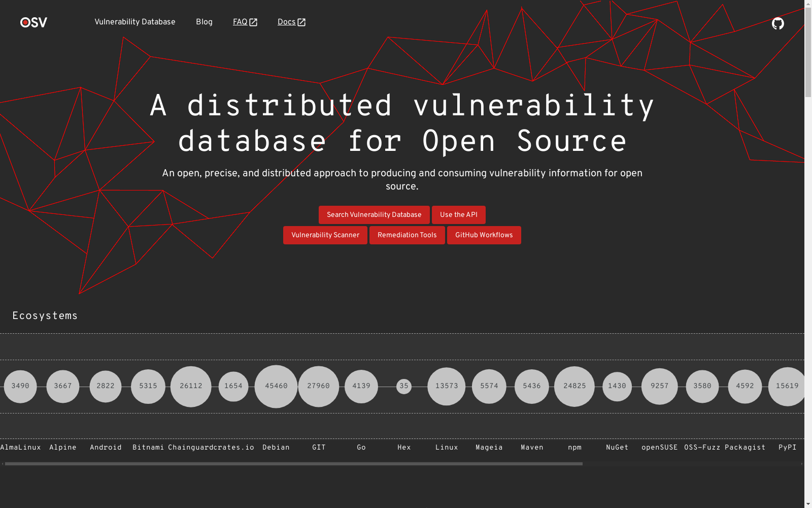
Task: Click the NuGet ecosystem label
Action: (617, 448)
